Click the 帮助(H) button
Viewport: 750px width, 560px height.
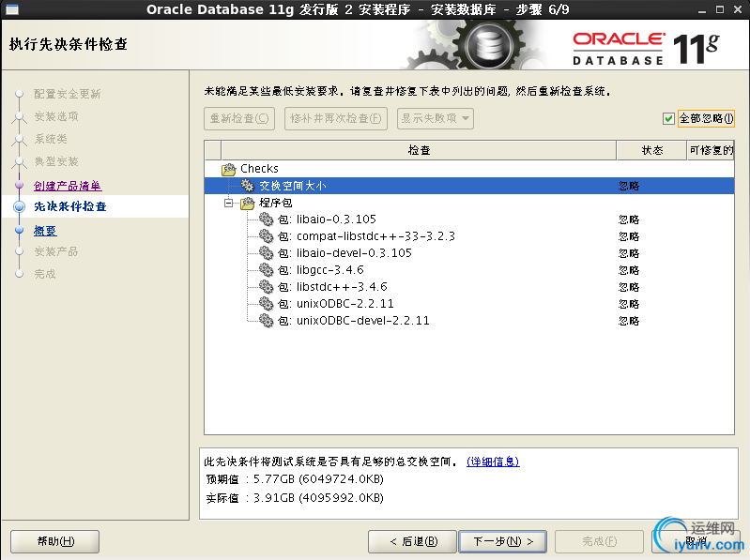point(55,541)
